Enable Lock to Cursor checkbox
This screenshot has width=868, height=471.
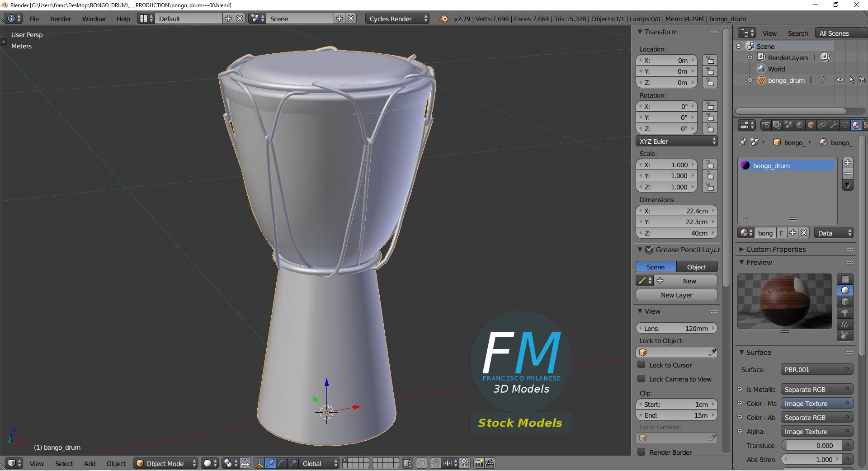click(641, 365)
